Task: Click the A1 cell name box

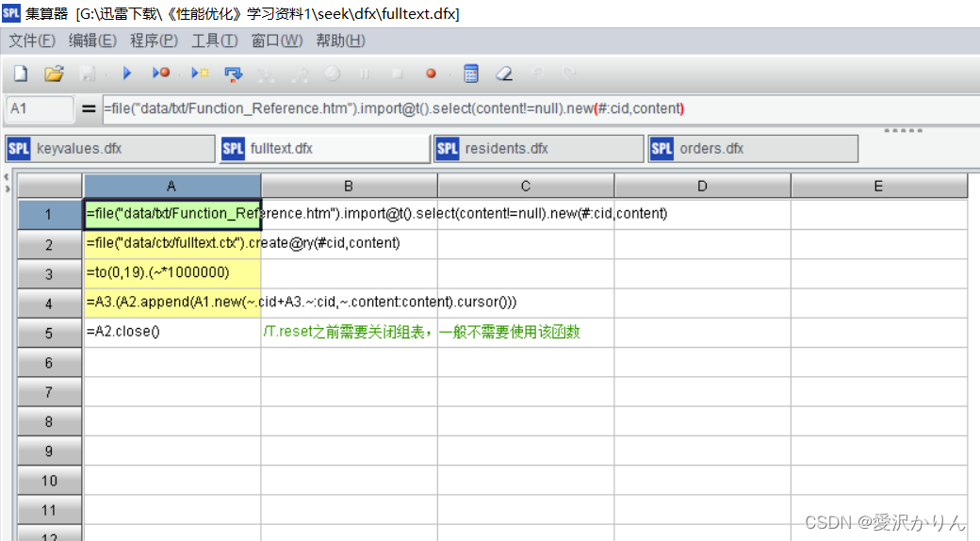Action: point(40,108)
